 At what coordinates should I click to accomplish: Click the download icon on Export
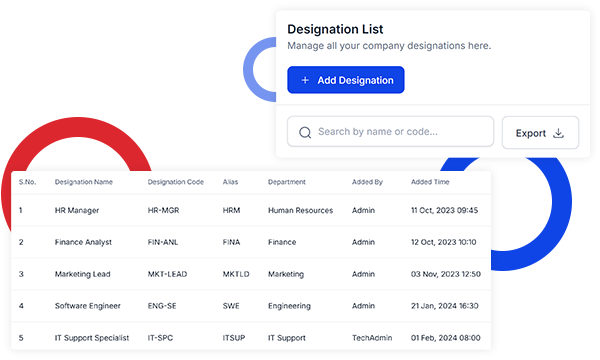click(x=558, y=133)
